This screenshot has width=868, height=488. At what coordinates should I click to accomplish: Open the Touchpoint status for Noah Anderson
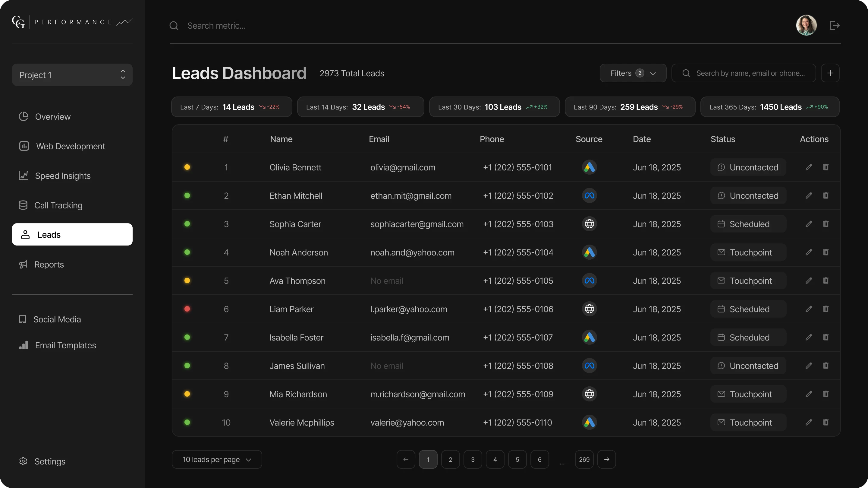click(x=748, y=252)
